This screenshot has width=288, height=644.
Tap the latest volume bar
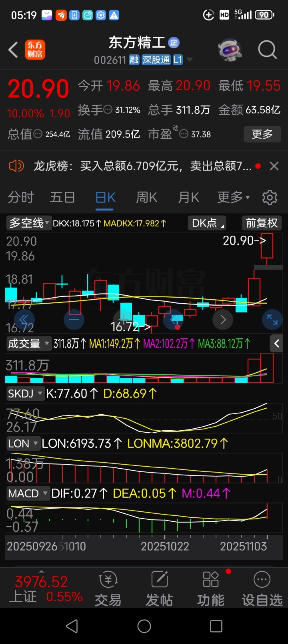(267, 368)
